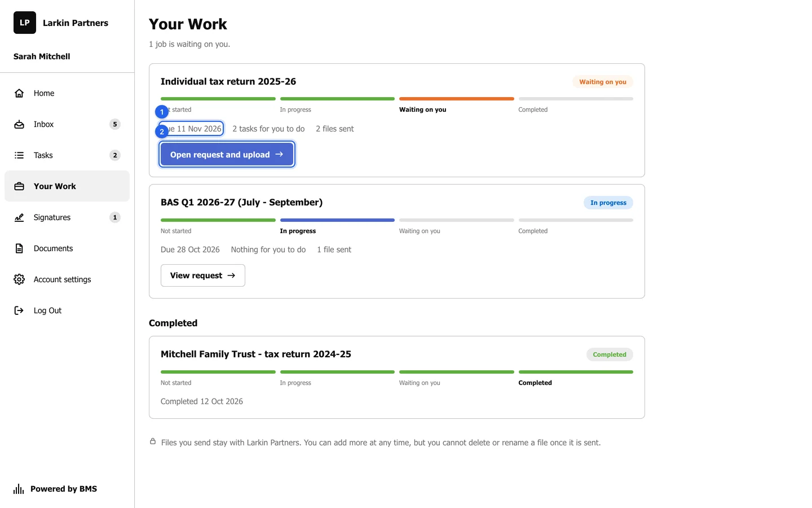Click Open request and upload button
Viewport: 812px width, 508px height.
(x=227, y=155)
